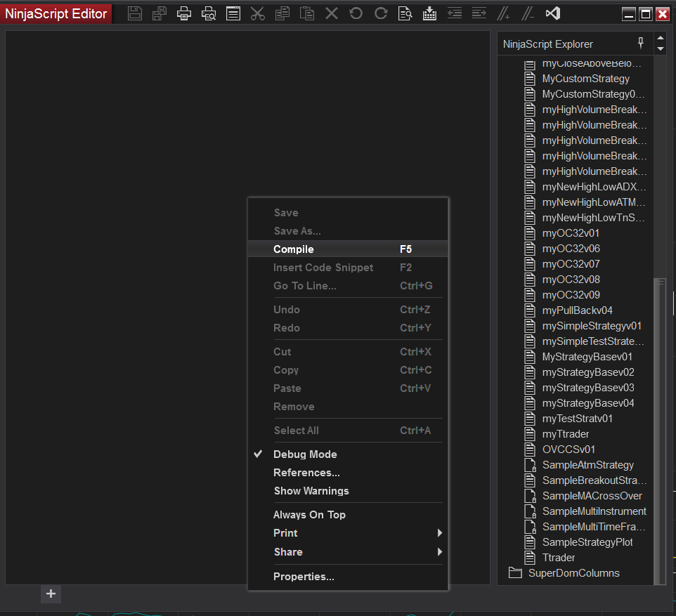
Task: Select Compile in the context menu
Action: pos(294,249)
